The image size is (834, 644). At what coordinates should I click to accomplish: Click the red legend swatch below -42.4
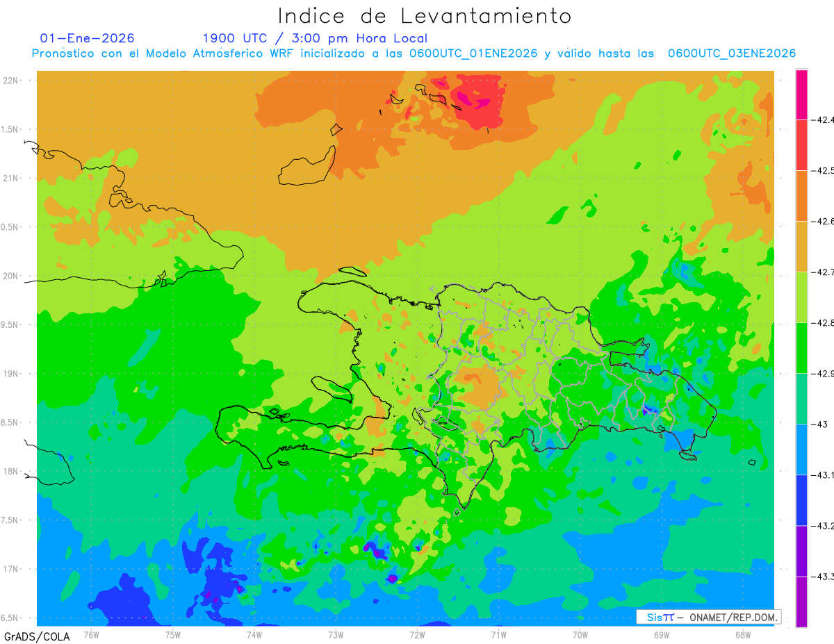pos(801,145)
